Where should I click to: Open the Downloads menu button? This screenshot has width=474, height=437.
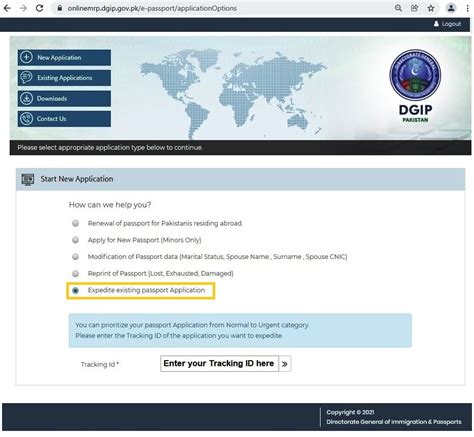(x=64, y=98)
